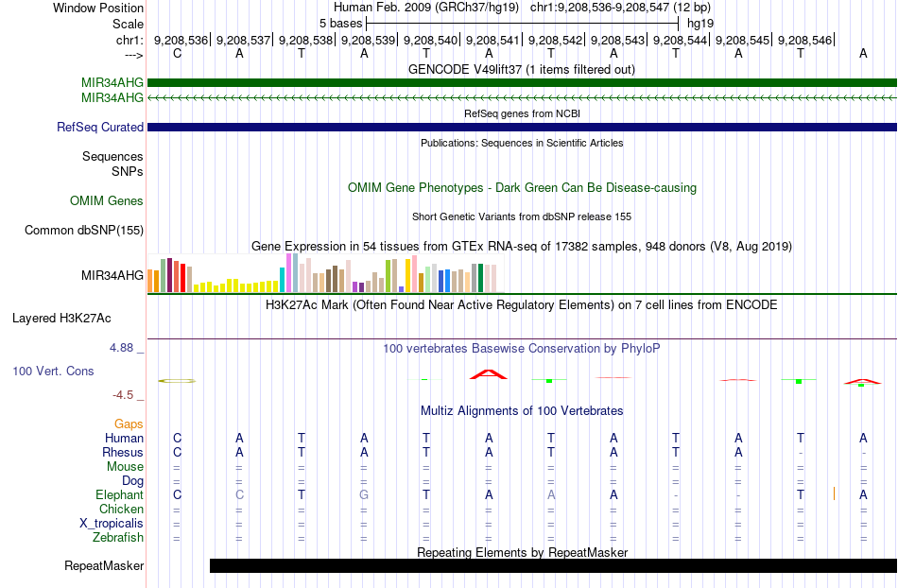Click the H3K27Ac Mark ENCODE track title
The image size is (898, 588).
(x=522, y=304)
